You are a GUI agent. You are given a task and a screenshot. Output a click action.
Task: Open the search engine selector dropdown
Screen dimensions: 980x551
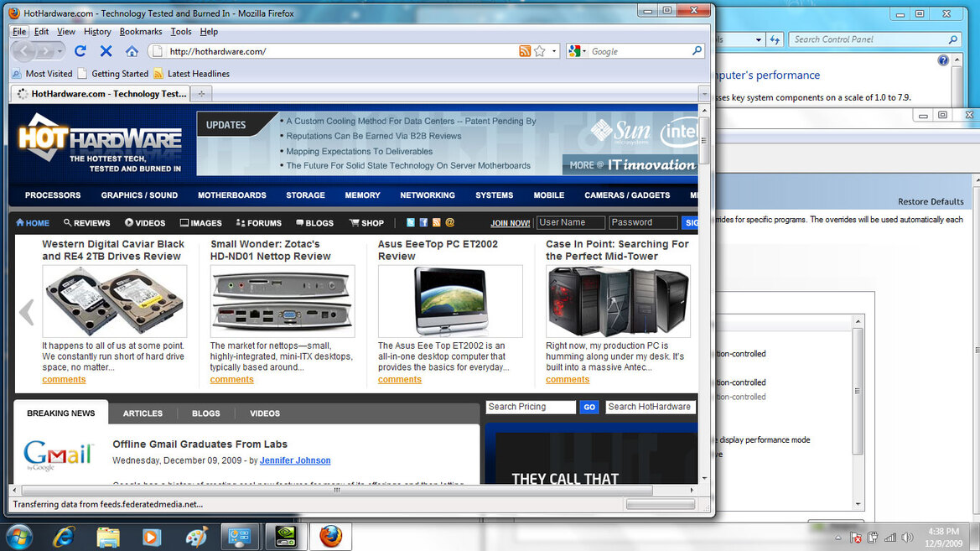577,51
